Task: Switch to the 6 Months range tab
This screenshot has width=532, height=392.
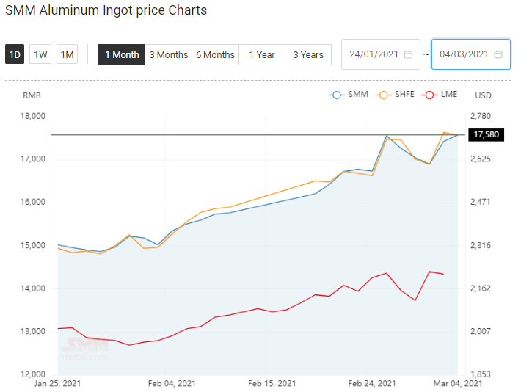Action: (x=215, y=54)
